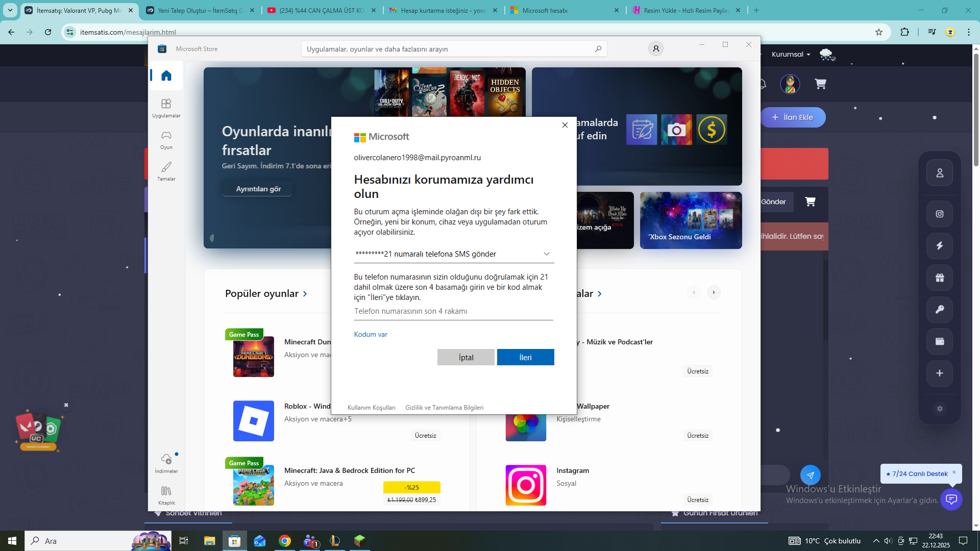980x551 pixels.
Task: Open Google Chrome from the taskbar
Action: pyautogui.click(x=285, y=541)
